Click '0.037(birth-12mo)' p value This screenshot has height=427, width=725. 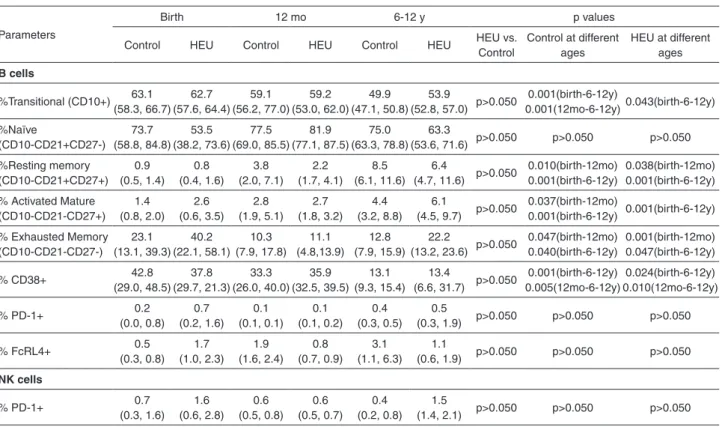pos(572,201)
